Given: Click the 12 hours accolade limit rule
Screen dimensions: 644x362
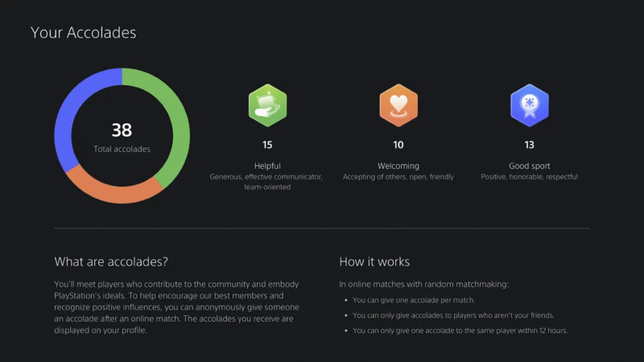Looking at the screenshot, I should click(460, 330).
